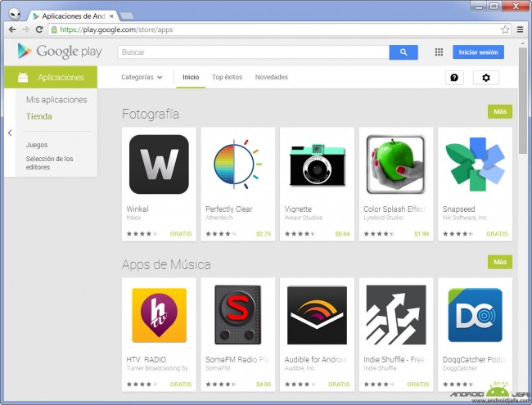Click the Lyrebird Studio developer name
The width and height of the screenshot is (532, 405).
tap(383, 218)
